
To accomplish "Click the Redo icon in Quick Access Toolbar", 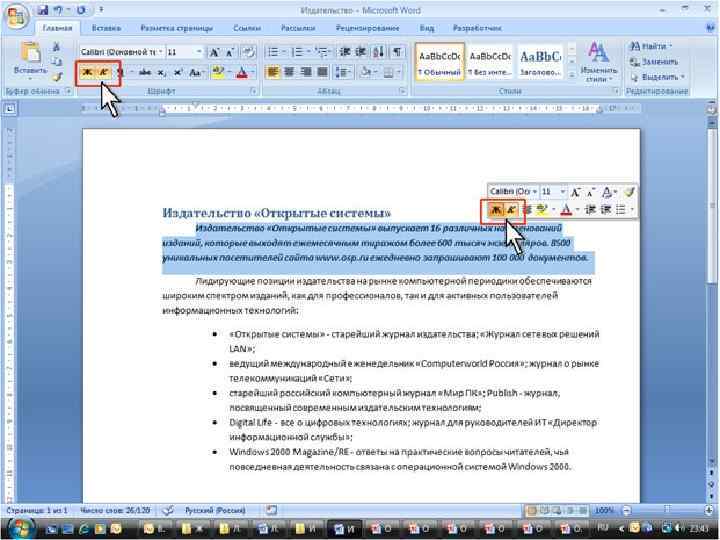I will coord(81,10).
